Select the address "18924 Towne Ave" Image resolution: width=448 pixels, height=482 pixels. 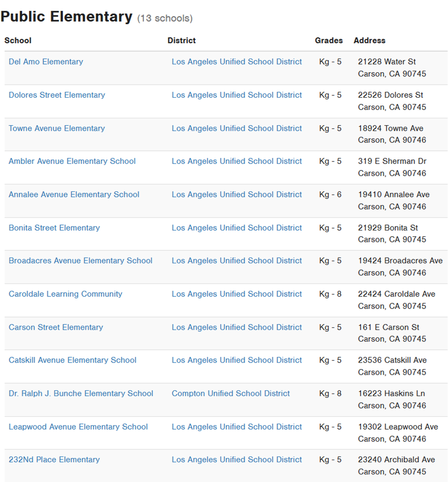(391, 128)
